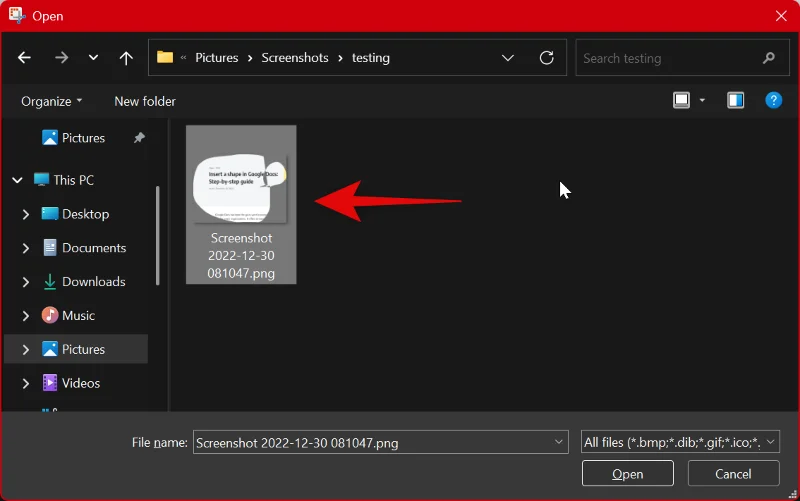Open the All files type filter dropdown
Image resolution: width=800 pixels, height=501 pixels.
click(680, 442)
